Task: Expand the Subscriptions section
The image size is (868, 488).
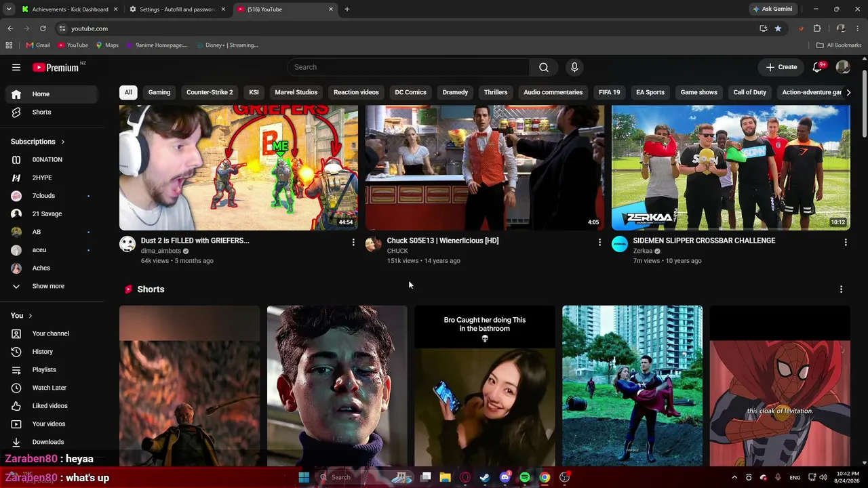Action: point(38,142)
